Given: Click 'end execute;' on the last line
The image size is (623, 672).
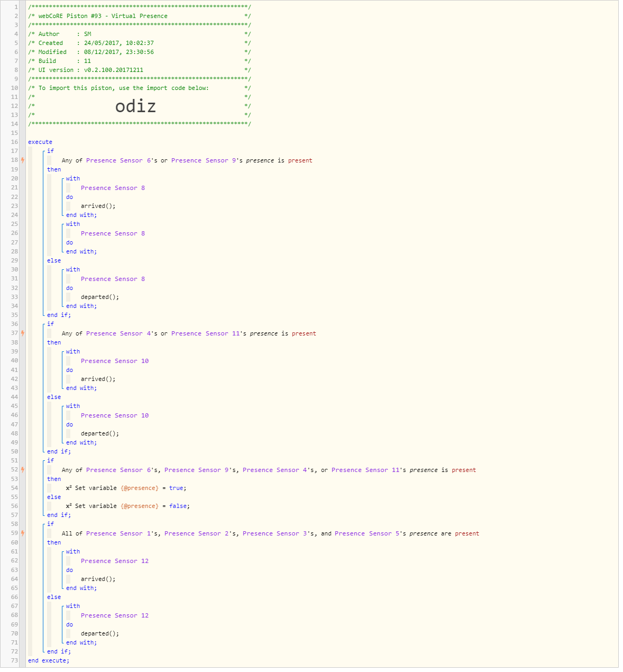Looking at the screenshot, I should click(49, 660).
